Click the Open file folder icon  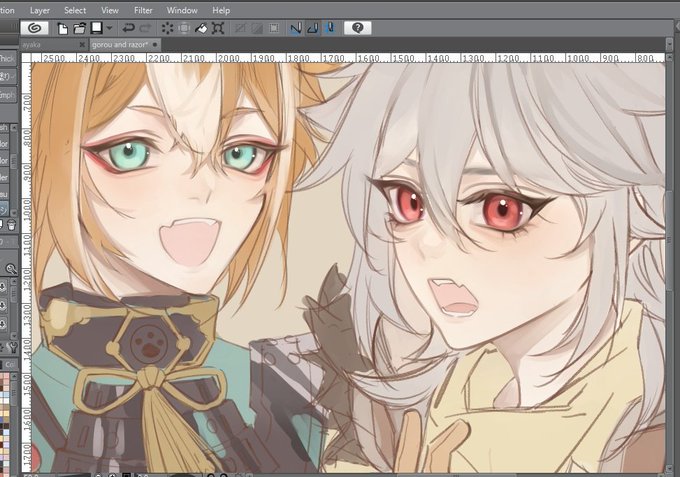(x=79, y=29)
